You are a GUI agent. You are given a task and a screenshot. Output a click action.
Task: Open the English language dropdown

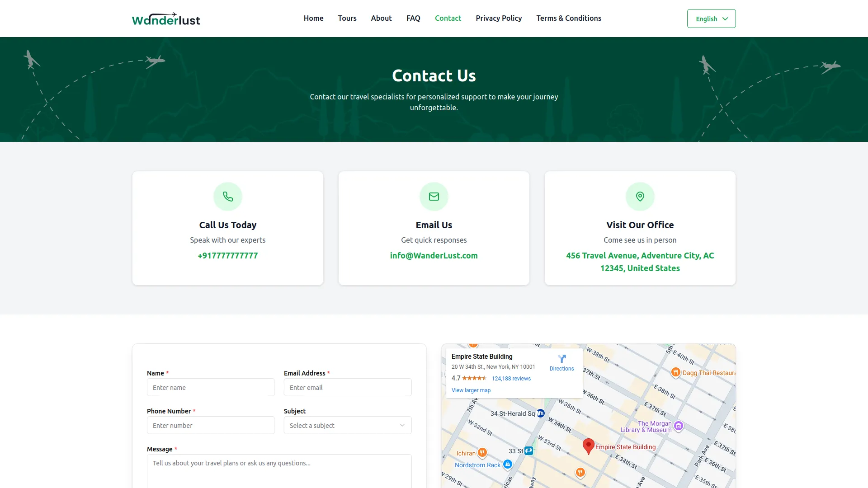(711, 19)
